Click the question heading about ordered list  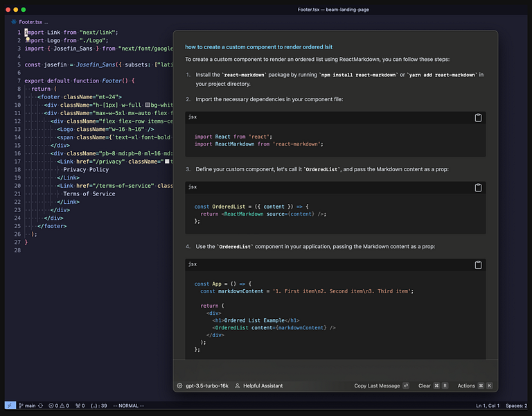(x=258, y=47)
